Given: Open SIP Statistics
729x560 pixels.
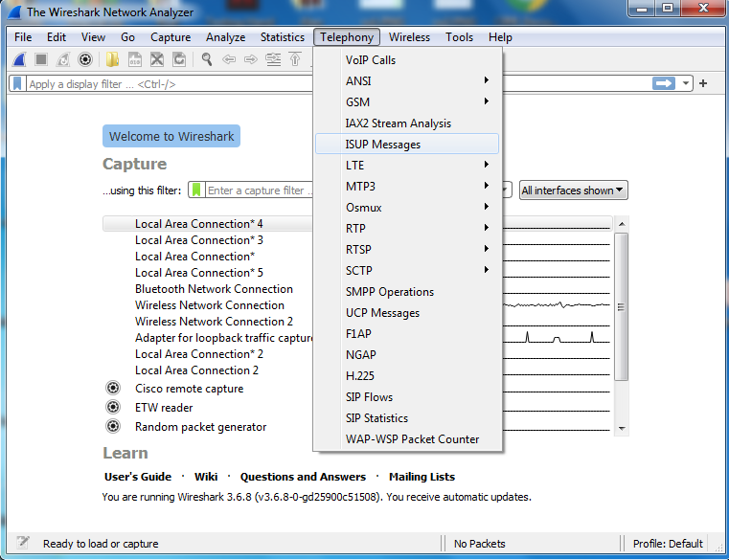Looking at the screenshot, I should pyautogui.click(x=407, y=417).
